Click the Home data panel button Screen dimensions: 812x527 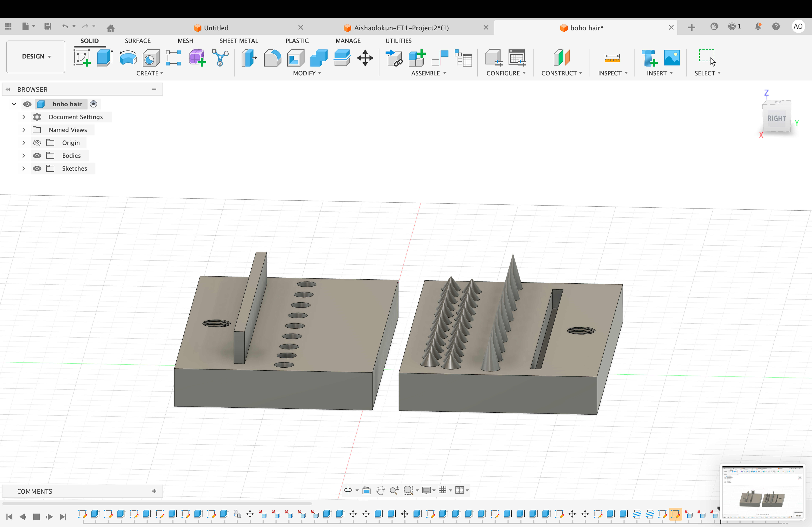[x=110, y=28]
